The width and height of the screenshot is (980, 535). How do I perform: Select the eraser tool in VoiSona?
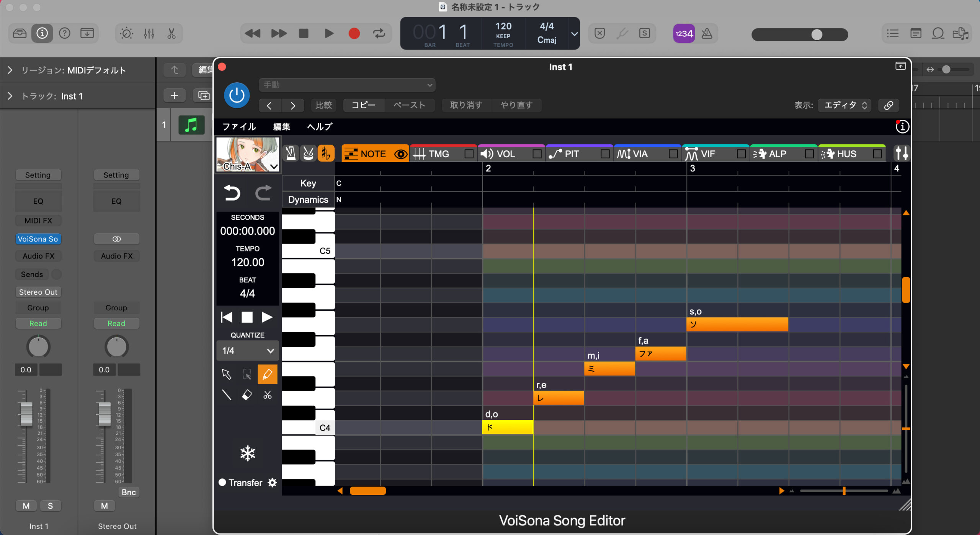click(x=247, y=395)
